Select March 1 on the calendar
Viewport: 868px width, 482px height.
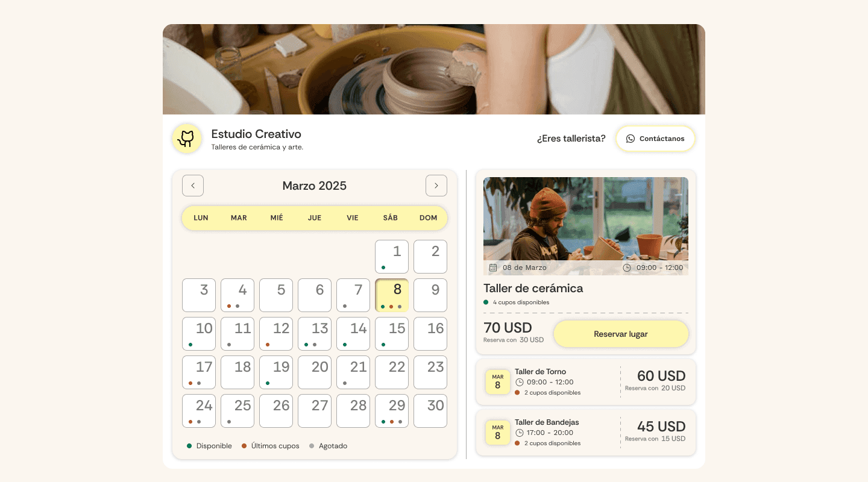pos(392,257)
